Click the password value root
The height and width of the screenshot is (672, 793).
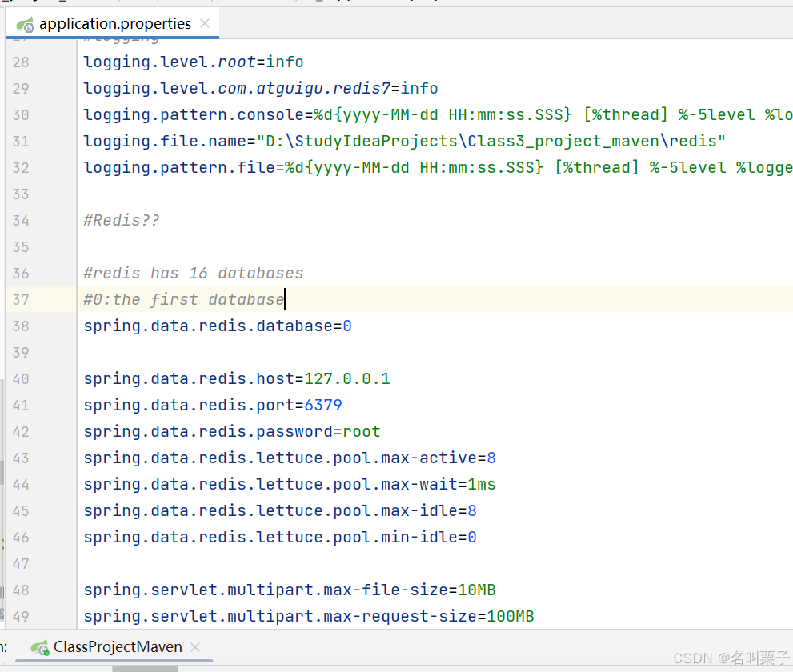coord(362,431)
